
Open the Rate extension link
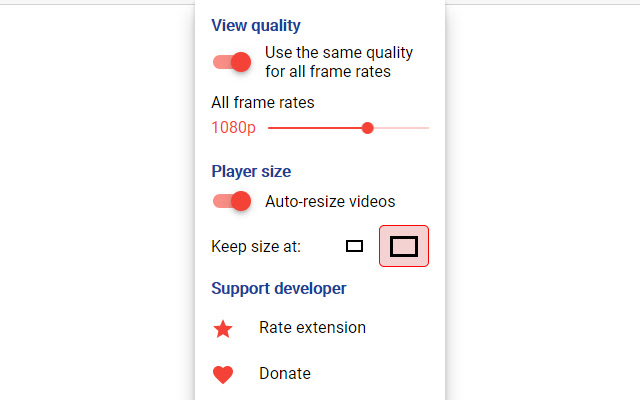(x=312, y=328)
